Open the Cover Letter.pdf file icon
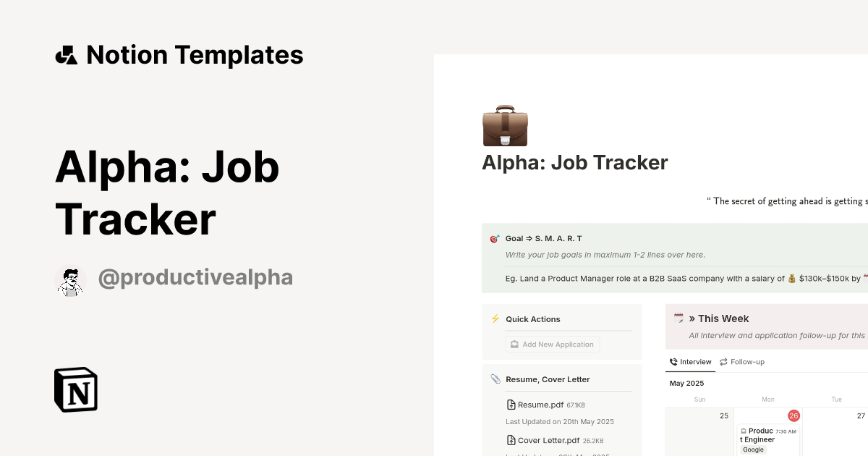Screen dimensions: 868x456 512,440
